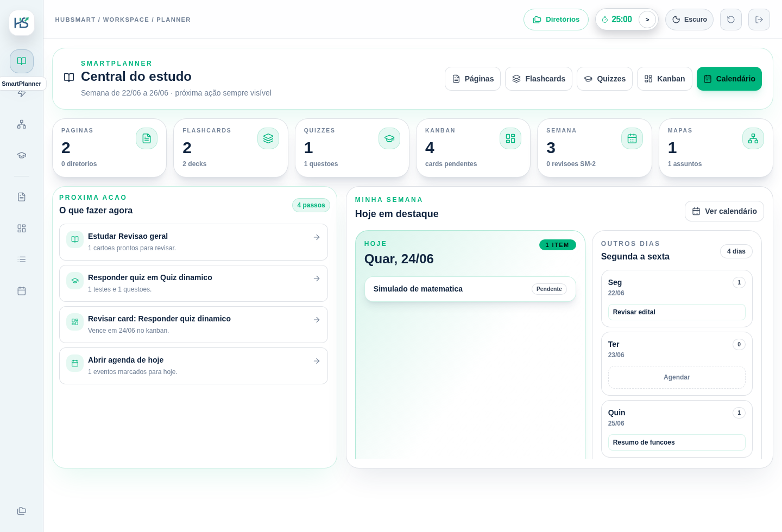Open the document page icon in sidebar
782x532 pixels.
pos(22,197)
